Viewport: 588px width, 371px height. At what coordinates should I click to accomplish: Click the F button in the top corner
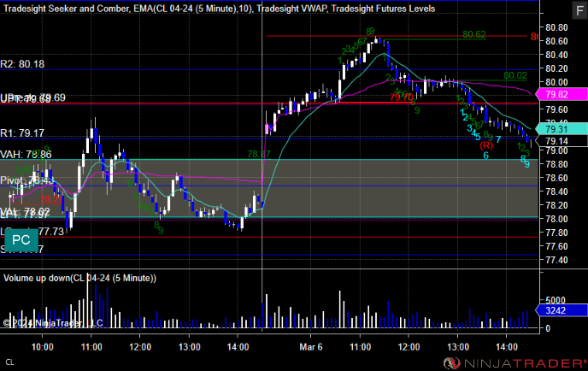point(579,10)
